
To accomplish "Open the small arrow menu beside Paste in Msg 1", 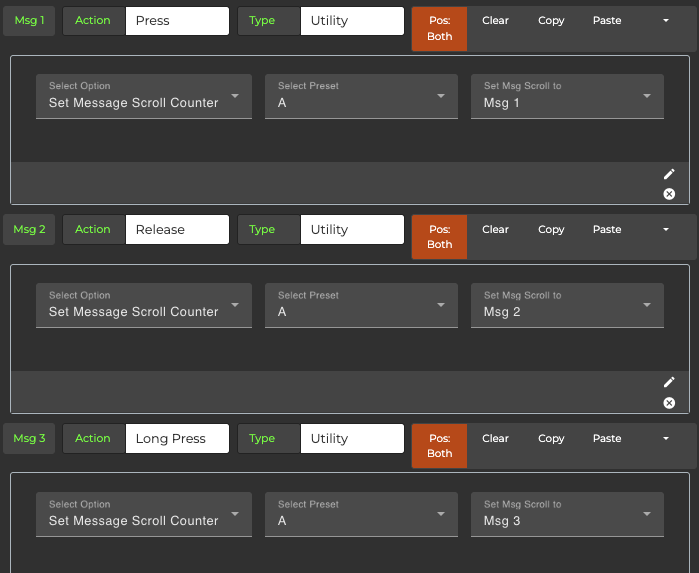I will [x=666, y=21].
